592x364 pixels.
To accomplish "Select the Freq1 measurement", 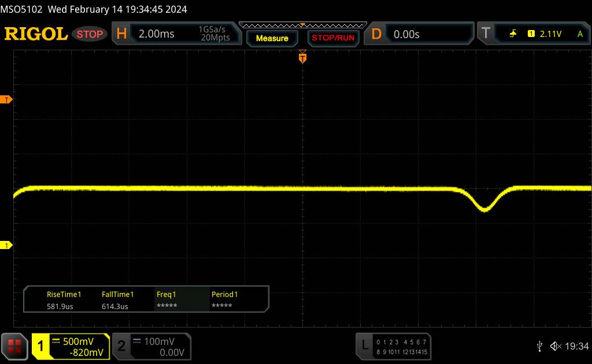I will 166,294.
